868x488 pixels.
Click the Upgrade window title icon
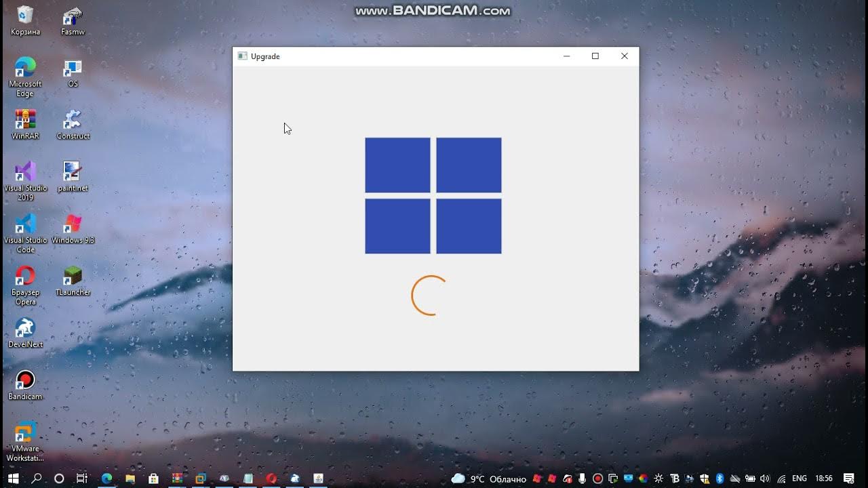coord(242,56)
